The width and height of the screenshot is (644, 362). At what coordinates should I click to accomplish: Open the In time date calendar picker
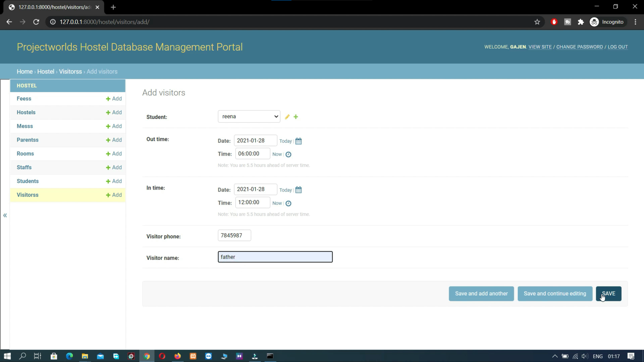298,190
